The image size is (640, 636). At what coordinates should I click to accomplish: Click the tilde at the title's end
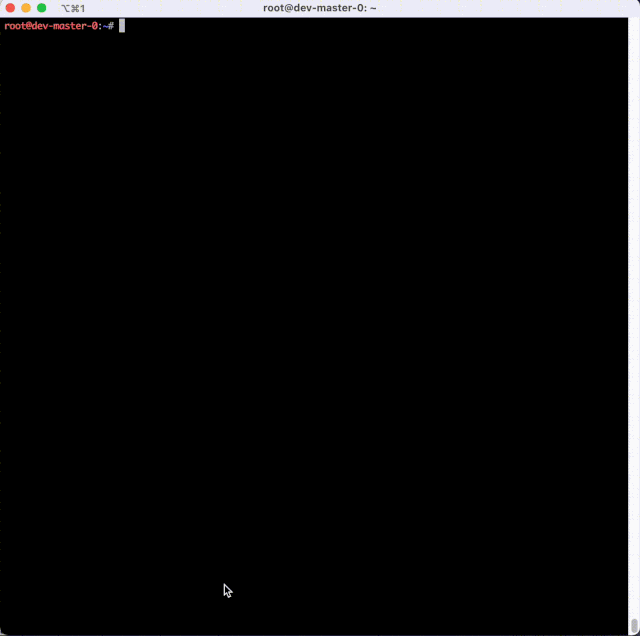[372, 8]
